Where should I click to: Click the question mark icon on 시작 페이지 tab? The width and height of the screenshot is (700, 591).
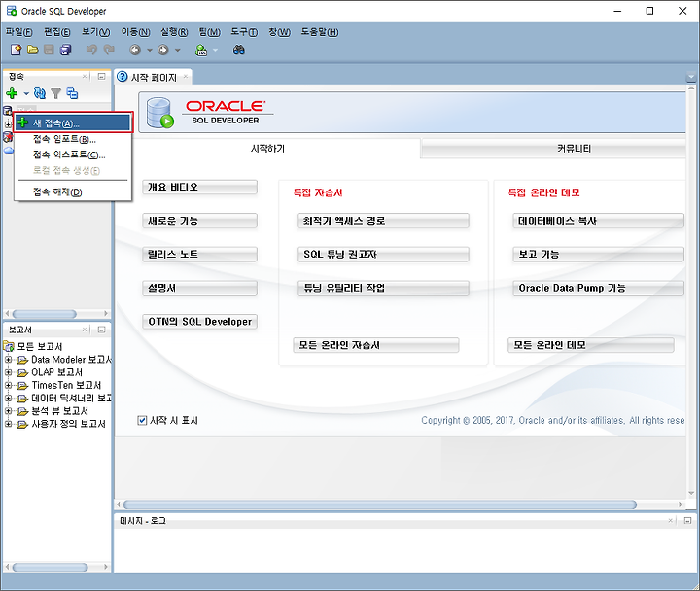pyautogui.click(x=122, y=77)
